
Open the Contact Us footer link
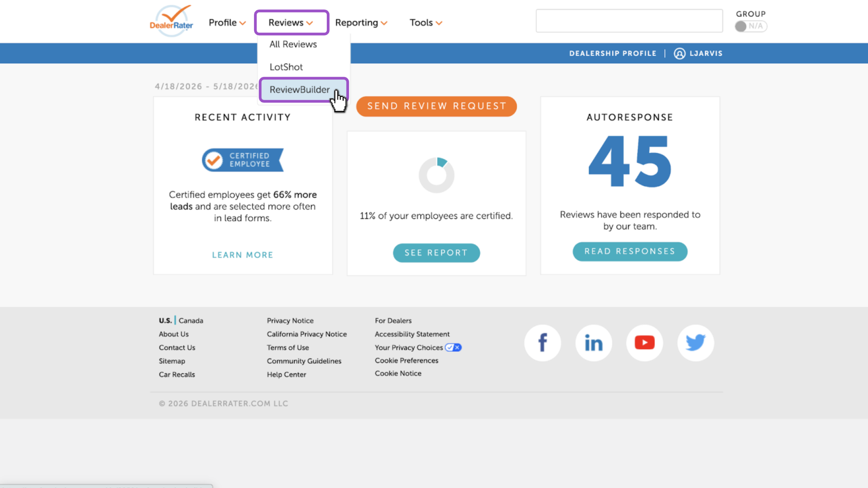click(x=177, y=348)
